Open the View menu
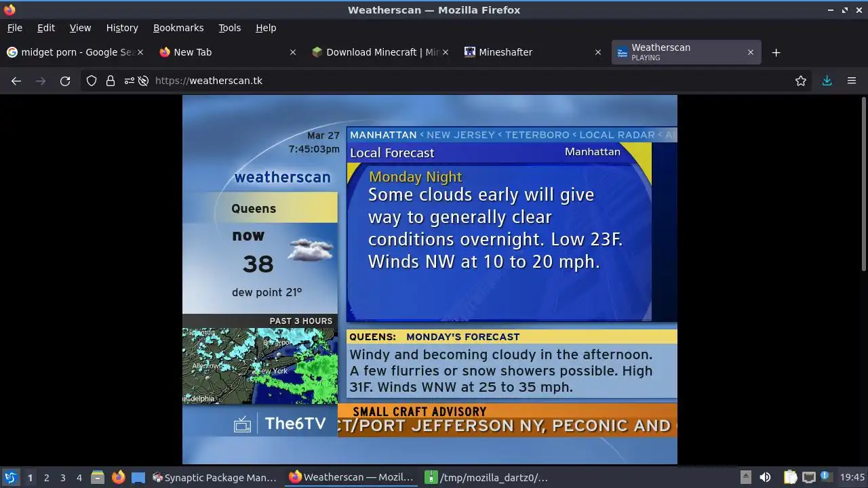The image size is (868, 488). click(x=80, y=28)
